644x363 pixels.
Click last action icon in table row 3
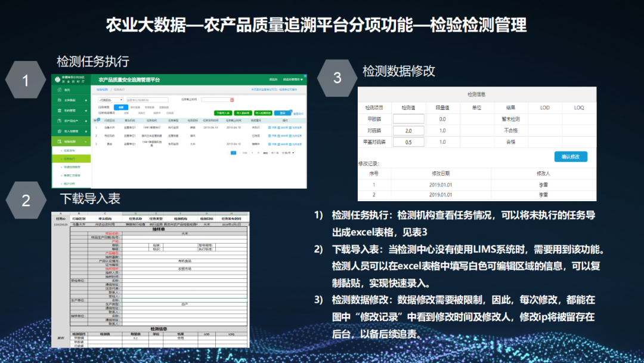click(290, 144)
